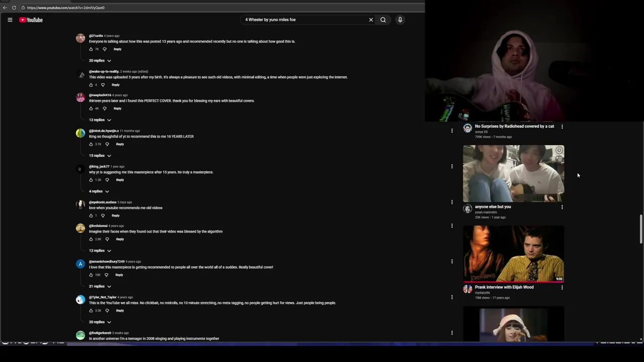Like the @rawptsd4416 comment

(91, 109)
